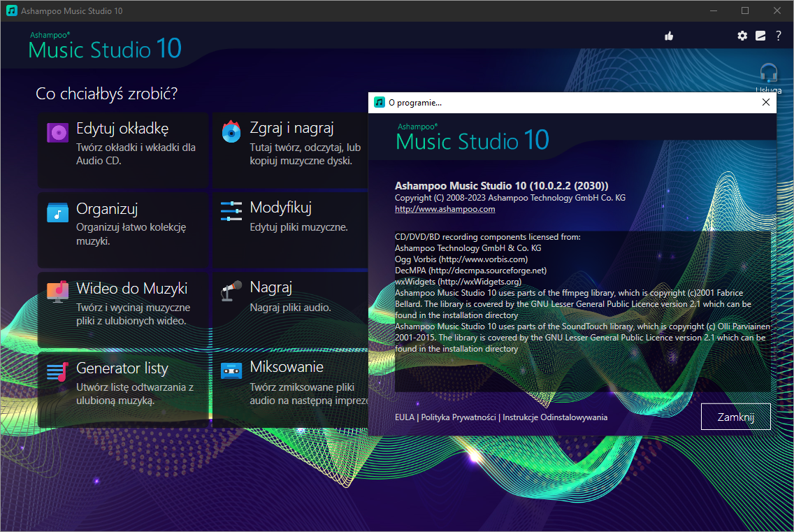Open the Instrukcje Odinstalowywania link
Image resolution: width=794 pixels, height=532 pixels.
[x=554, y=417]
